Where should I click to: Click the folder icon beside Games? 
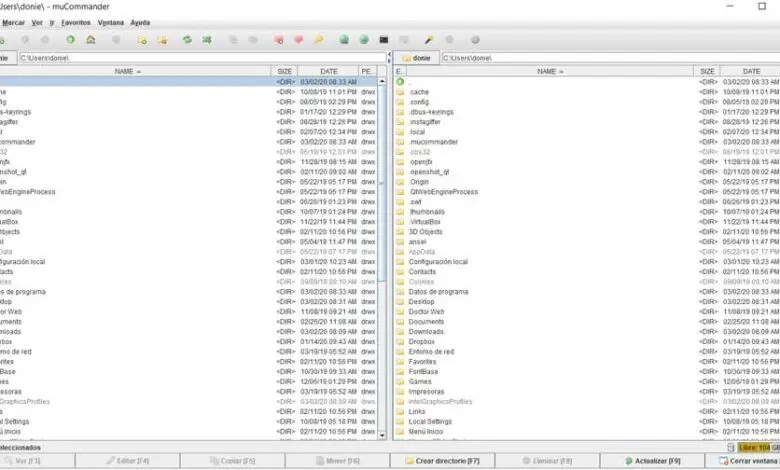pyautogui.click(x=400, y=381)
